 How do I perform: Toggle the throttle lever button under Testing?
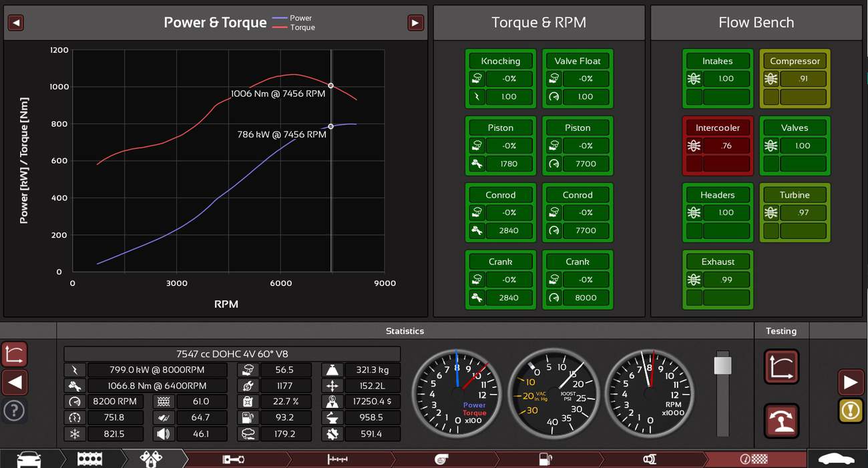click(x=781, y=421)
